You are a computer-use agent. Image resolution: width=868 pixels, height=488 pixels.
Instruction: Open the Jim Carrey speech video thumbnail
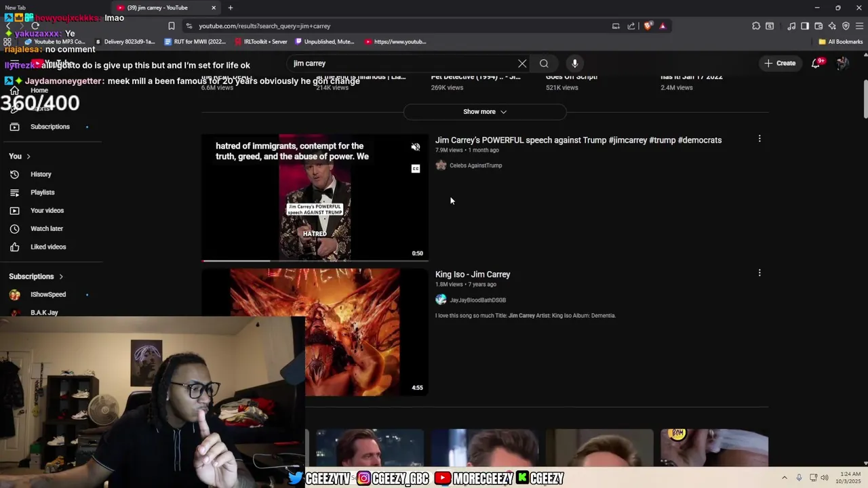point(315,197)
